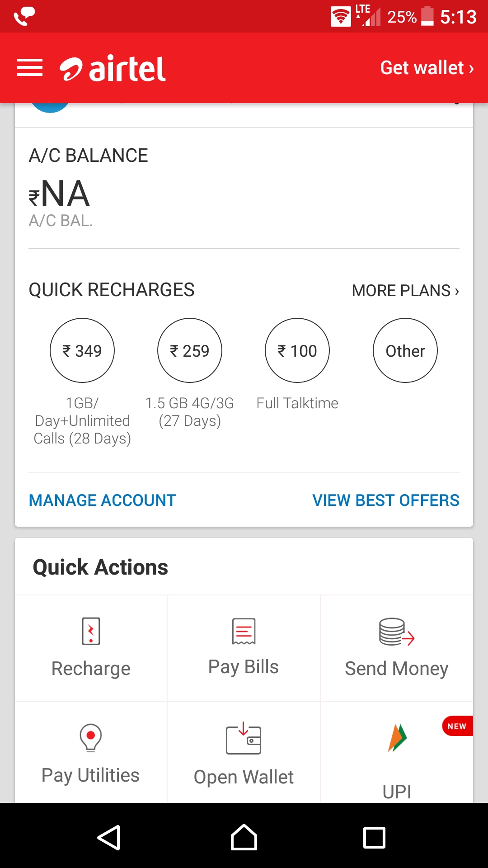This screenshot has height=868, width=488.
Task: Select the ₹ 100 Full Talktime recharge
Action: pyautogui.click(x=297, y=351)
